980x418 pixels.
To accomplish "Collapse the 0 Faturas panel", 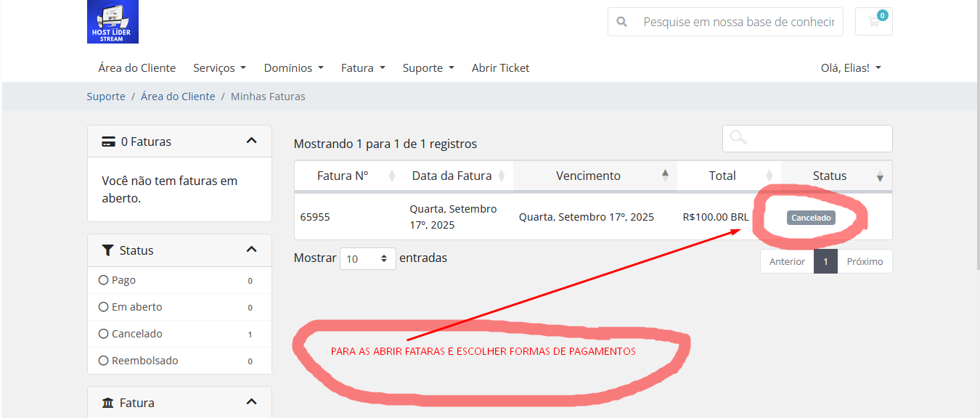I will click(251, 141).
